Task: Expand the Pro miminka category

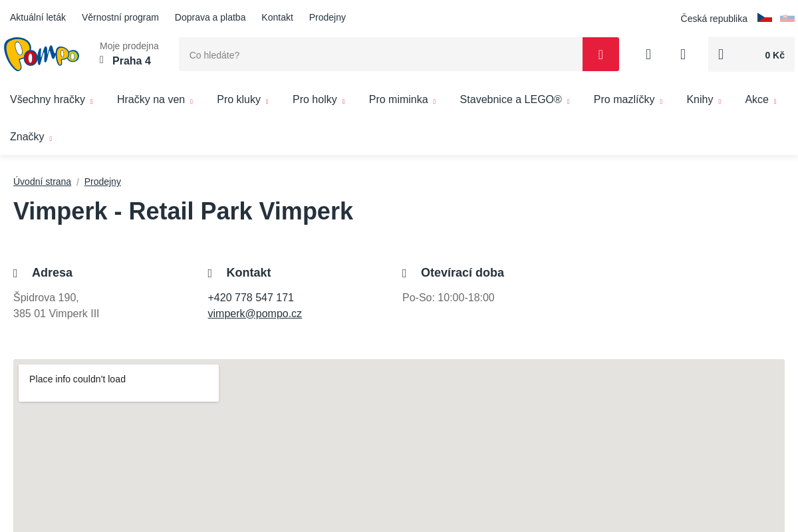Action: 402,100
